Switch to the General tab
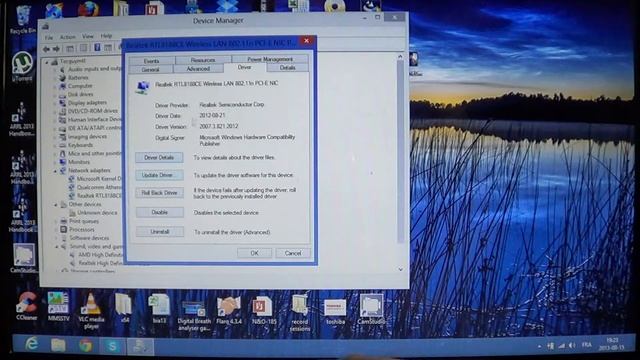640x360 pixels. pyautogui.click(x=151, y=70)
